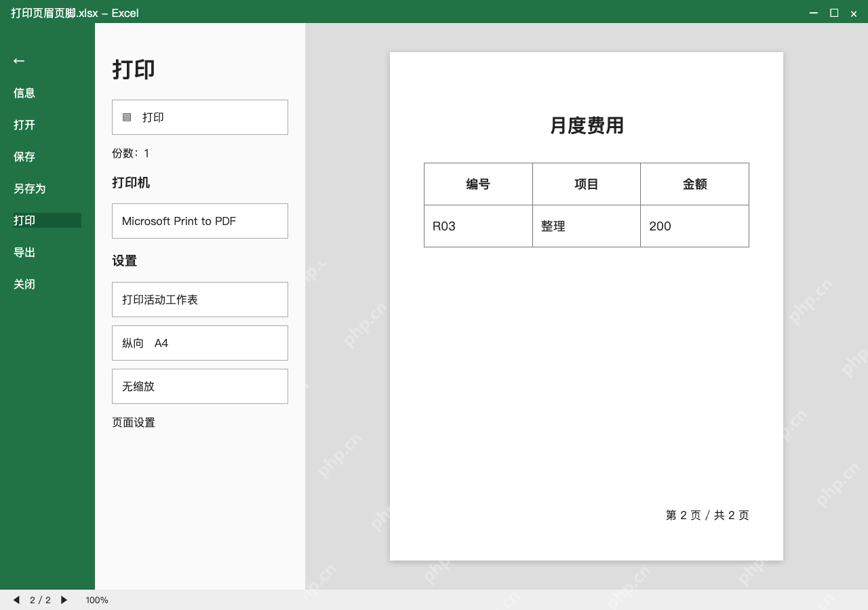Show the previous preview page
This screenshot has width=868, height=610.
pyautogui.click(x=16, y=600)
